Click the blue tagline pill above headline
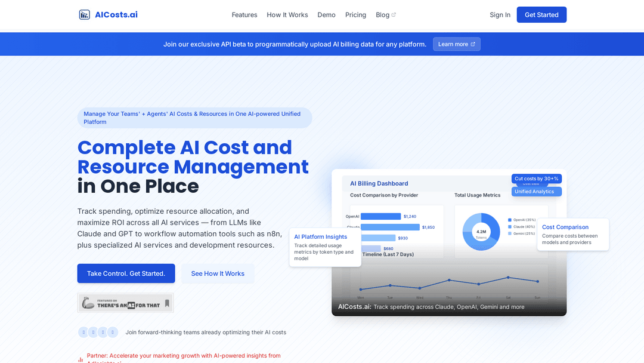The height and width of the screenshot is (363, 644). (x=194, y=118)
